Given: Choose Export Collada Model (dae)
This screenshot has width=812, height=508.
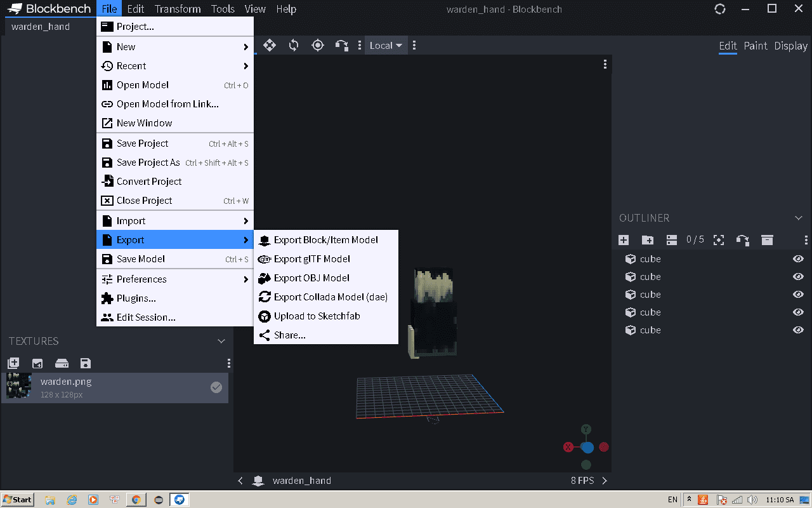Looking at the screenshot, I should (x=326, y=297).
